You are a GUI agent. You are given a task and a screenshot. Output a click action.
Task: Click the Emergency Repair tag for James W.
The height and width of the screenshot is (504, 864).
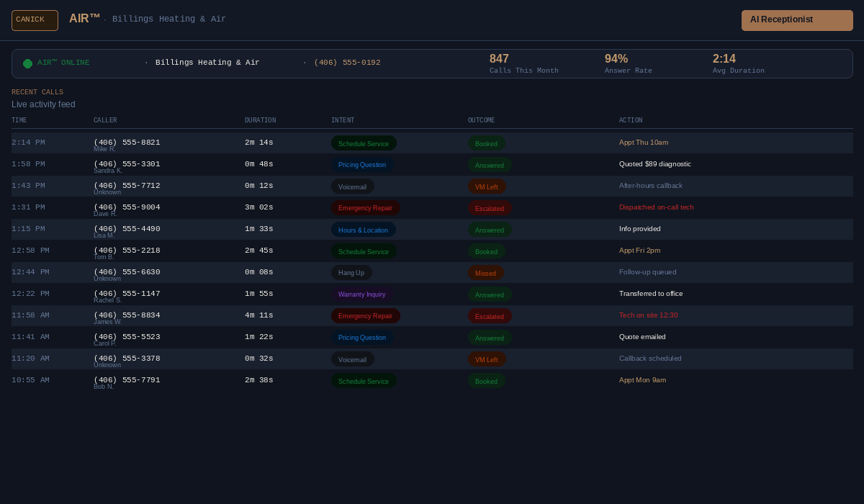click(x=366, y=316)
